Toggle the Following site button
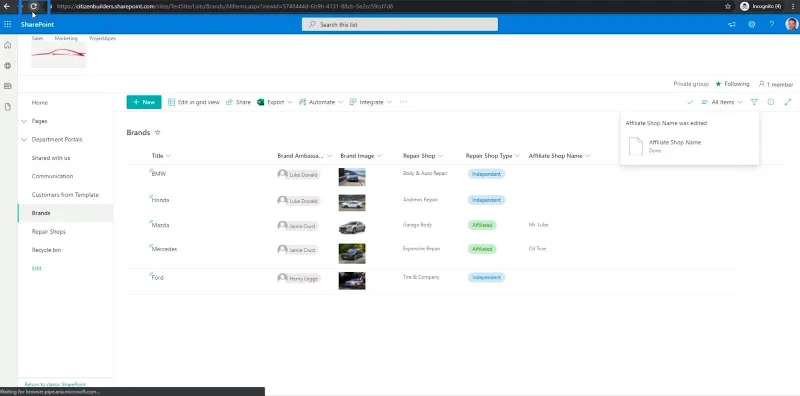 [732, 84]
